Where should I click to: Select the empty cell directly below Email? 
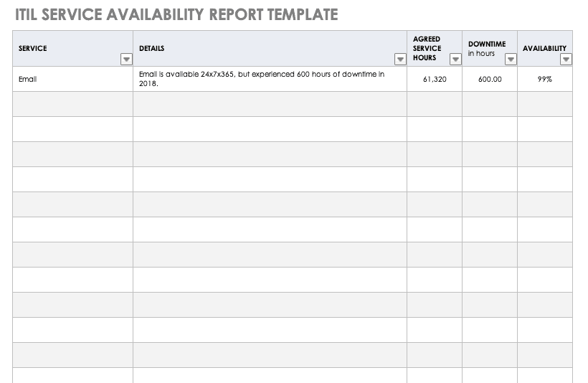[72, 104]
